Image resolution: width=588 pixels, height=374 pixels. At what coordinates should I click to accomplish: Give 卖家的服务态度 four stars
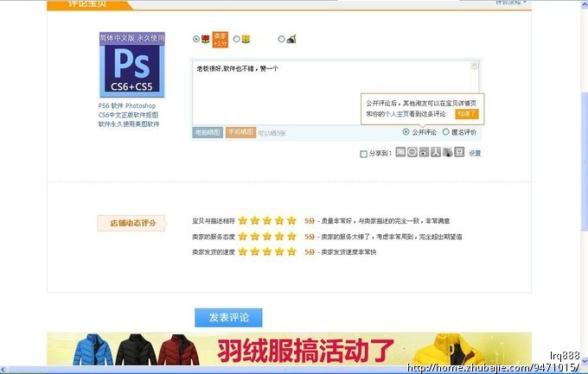[x=279, y=236]
